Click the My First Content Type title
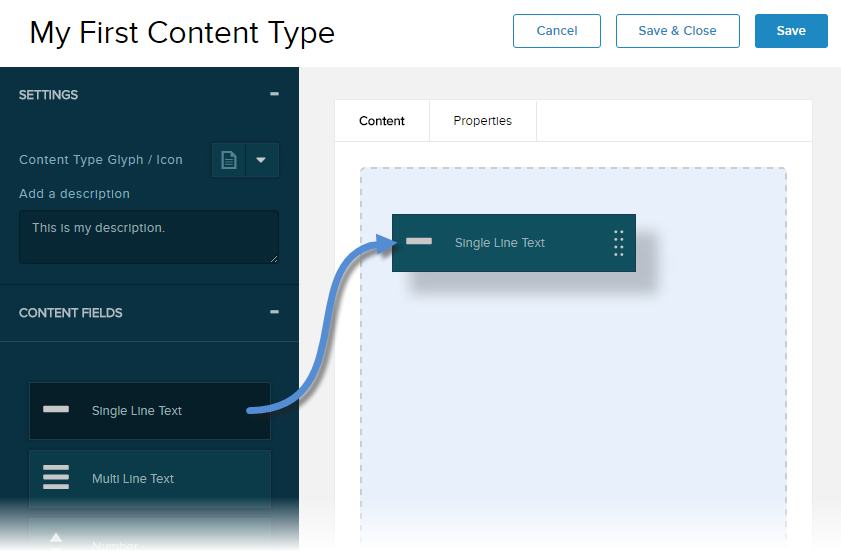Screen dimensions: 841x552 point(182,33)
